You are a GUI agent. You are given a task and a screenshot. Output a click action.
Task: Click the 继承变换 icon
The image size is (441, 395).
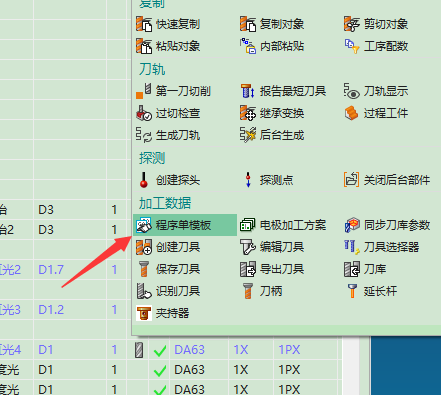(248, 113)
